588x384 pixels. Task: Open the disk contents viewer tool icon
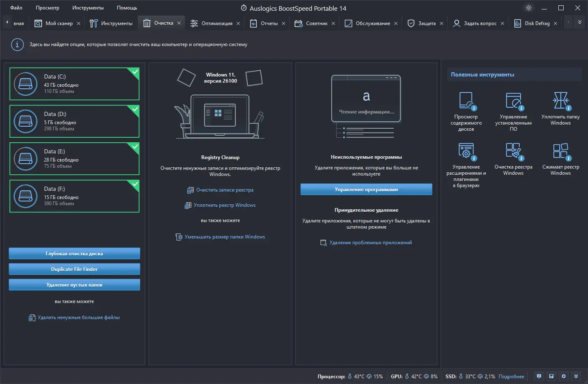pos(466,101)
